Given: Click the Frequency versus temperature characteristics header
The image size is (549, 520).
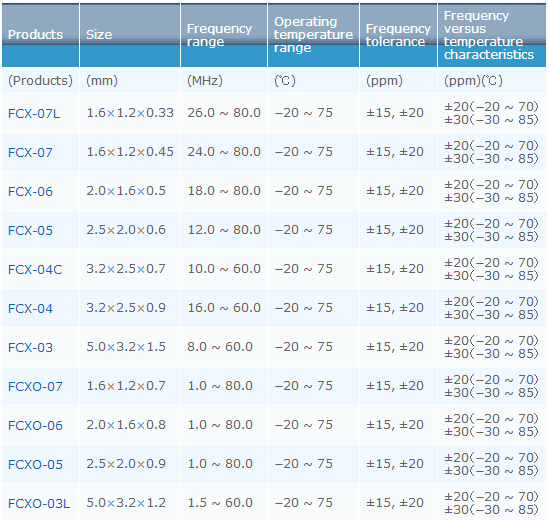Looking at the screenshot, I should 492,35.
